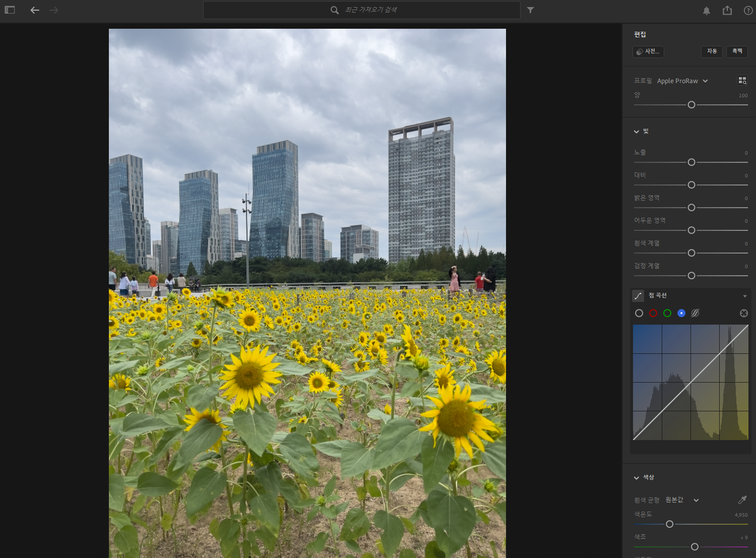Collapse the 빛 (Light) section
Screen dimensions: 756x558
coord(637,132)
